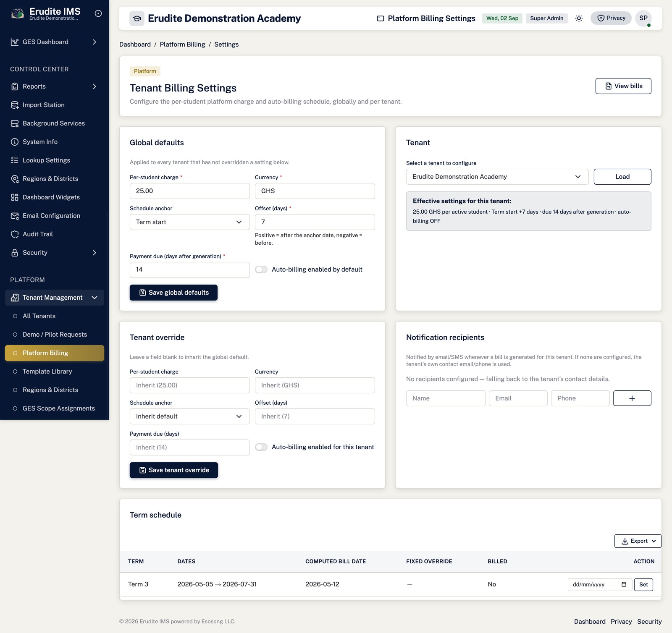Screen dimensions: 672x633
Task: Open the global Schedule anchor dropdown
Action: coord(190,222)
